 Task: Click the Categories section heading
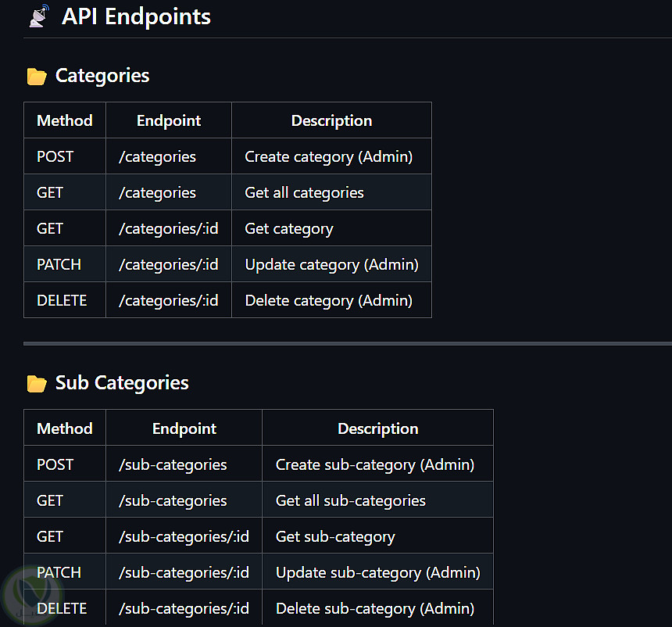pyautogui.click(x=102, y=76)
